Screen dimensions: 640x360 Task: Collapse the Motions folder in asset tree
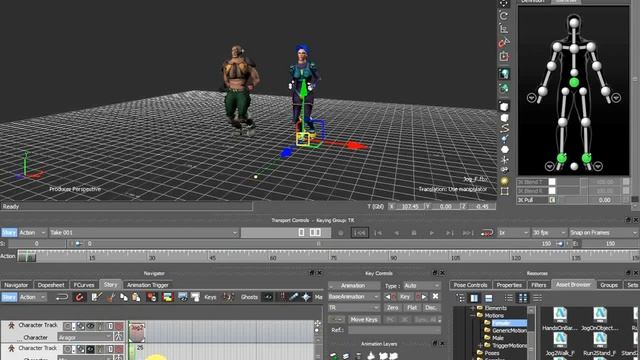[x=473, y=316]
